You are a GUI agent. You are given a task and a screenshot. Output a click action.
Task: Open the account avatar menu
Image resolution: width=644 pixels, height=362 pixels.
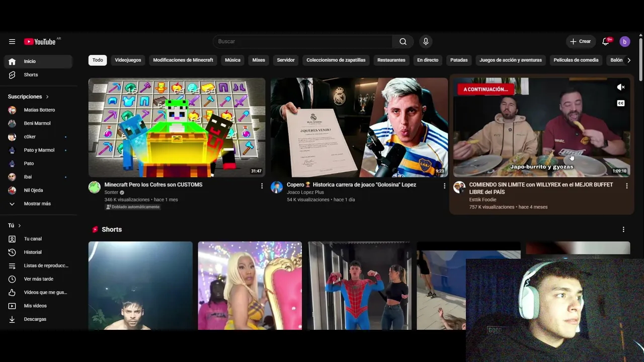pyautogui.click(x=624, y=42)
